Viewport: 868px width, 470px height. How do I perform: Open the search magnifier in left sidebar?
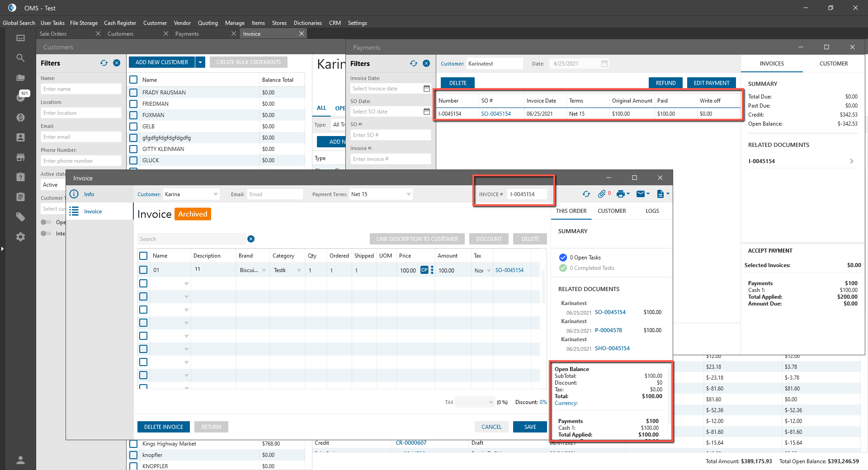[20, 58]
